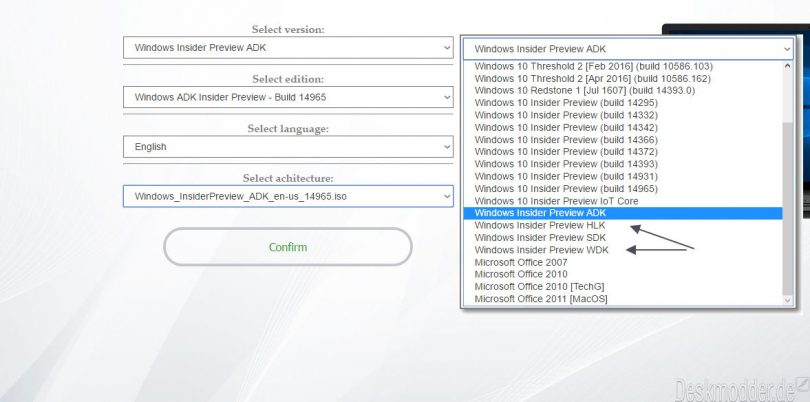Viewport: 810px width, 402px height.
Task: Pick Windows 10 Insider Preview build 14295
Action: pyautogui.click(x=566, y=103)
